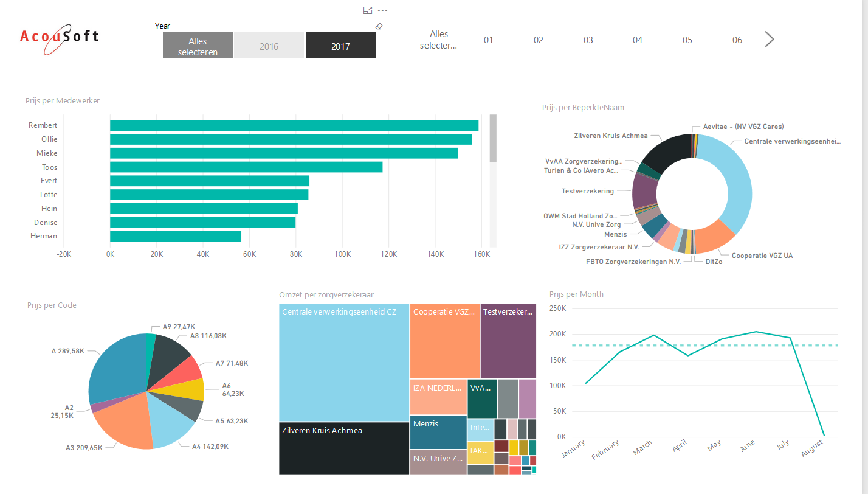Select Hein's bar in the Medewerker chart
The height and width of the screenshot is (494, 868).
[x=204, y=209]
